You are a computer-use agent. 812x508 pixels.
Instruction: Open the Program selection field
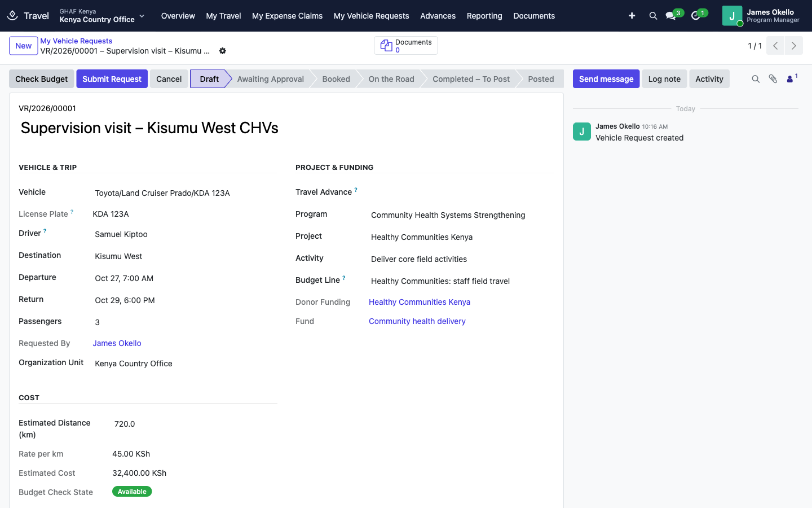click(462, 215)
